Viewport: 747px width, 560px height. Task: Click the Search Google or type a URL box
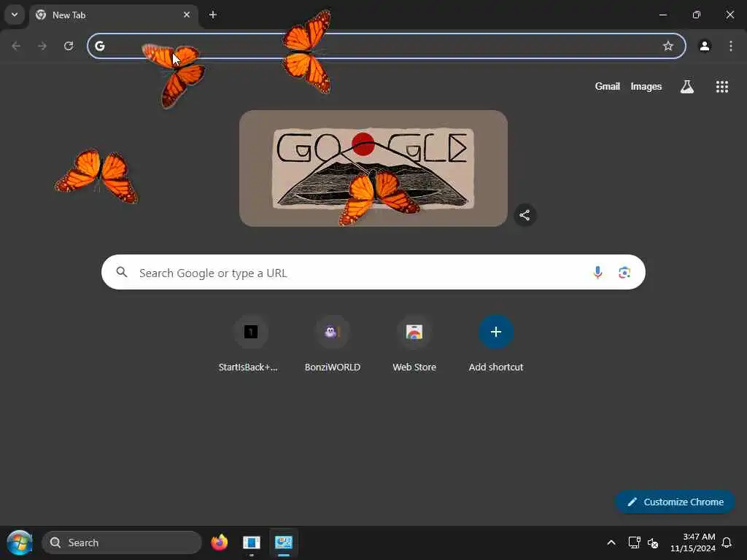[373, 273]
